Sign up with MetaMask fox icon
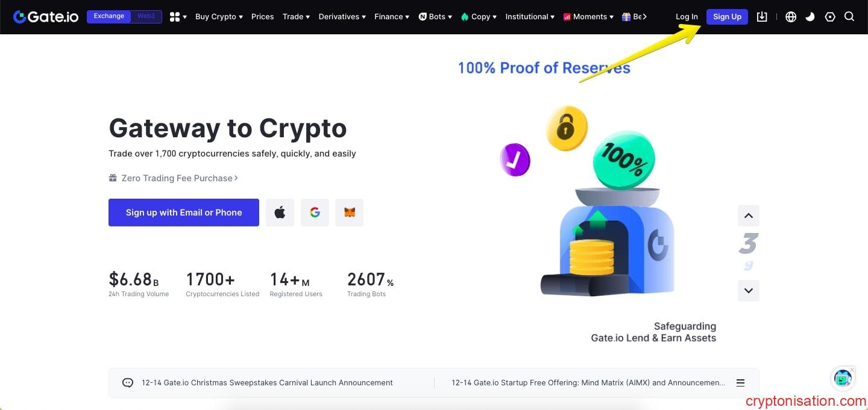The image size is (868, 410). 350,213
